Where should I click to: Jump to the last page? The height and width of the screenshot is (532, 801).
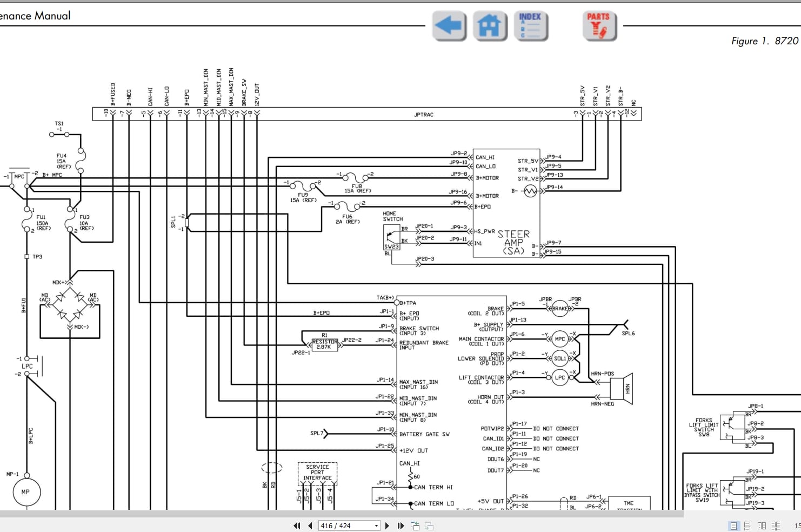pos(401,526)
